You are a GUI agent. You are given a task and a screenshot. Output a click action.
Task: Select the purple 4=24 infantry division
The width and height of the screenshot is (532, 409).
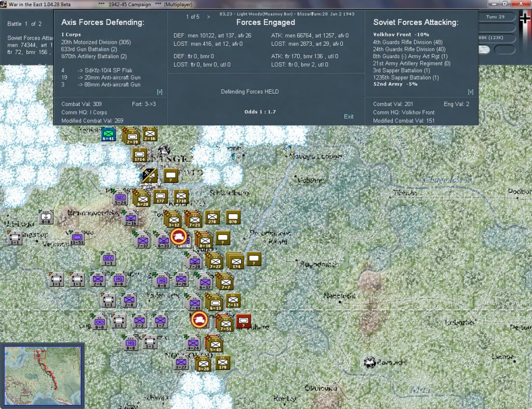pos(193,342)
